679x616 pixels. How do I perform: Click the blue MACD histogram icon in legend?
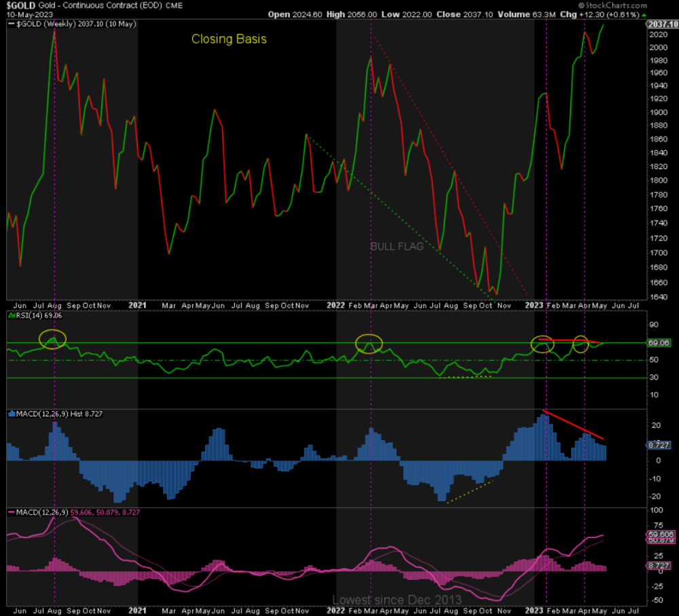(11, 414)
